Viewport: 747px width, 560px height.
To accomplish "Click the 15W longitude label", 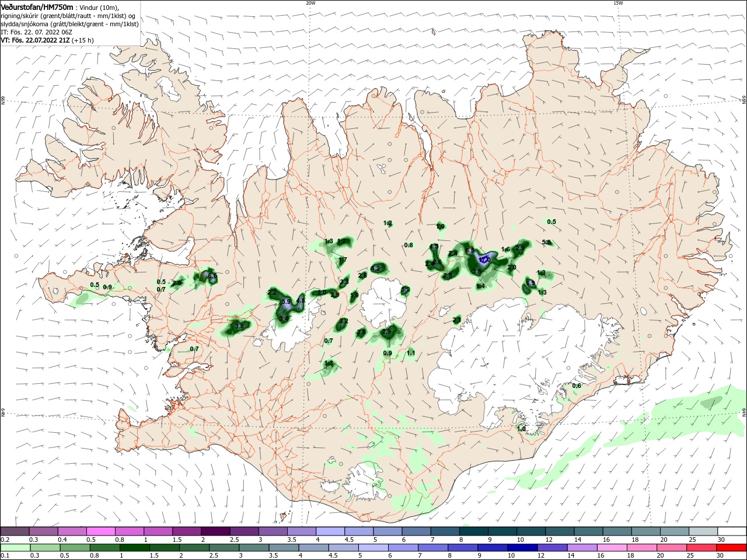I will click(x=618, y=3).
